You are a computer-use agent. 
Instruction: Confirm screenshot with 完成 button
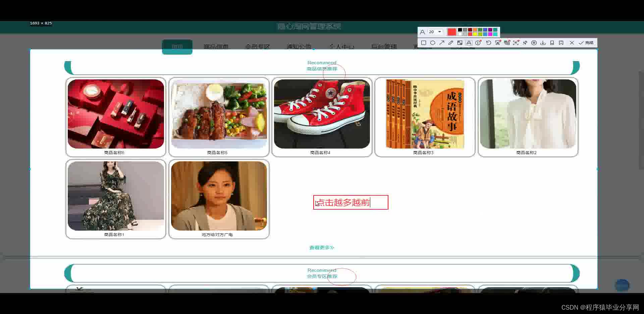[586, 43]
